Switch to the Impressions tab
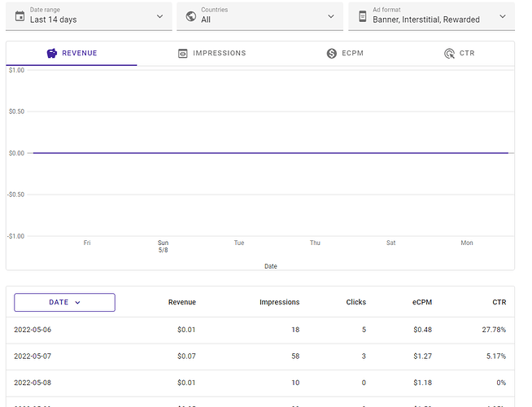532x407 pixels. [x=212, y=53]
